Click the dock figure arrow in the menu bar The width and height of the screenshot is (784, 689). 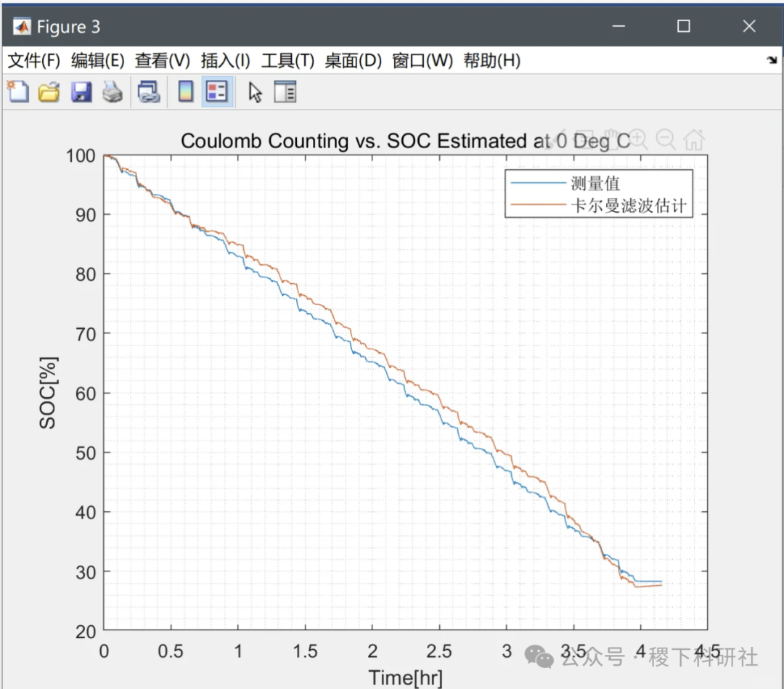(x=772, y=60)
